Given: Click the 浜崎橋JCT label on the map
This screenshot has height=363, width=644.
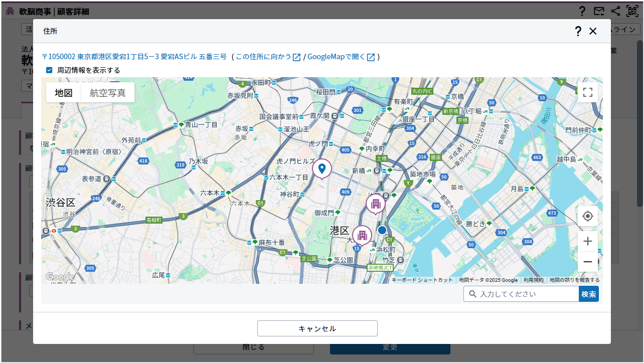Looking at the screenshot, I should pyautogui.click(x=380, y=268).
